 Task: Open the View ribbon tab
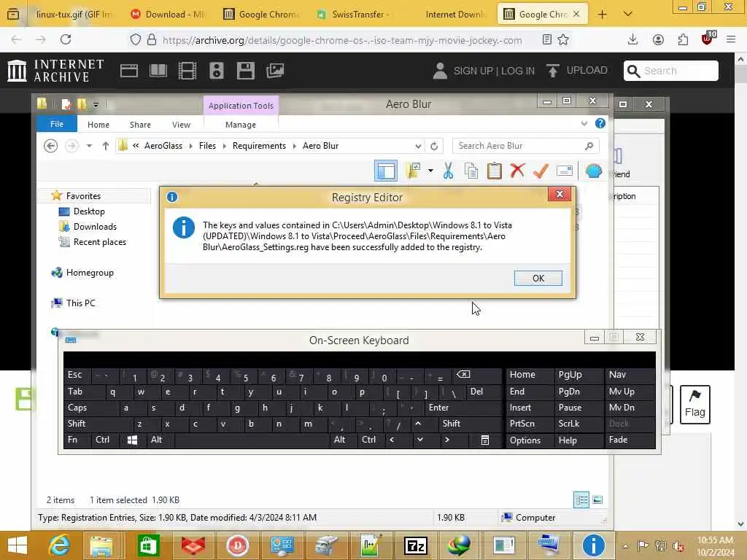[181, 124]
